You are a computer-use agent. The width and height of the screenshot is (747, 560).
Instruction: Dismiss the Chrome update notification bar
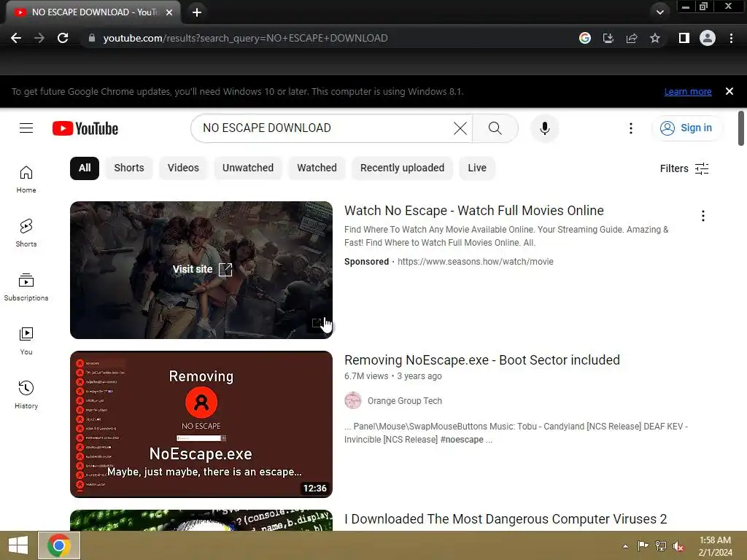point(729,91)
